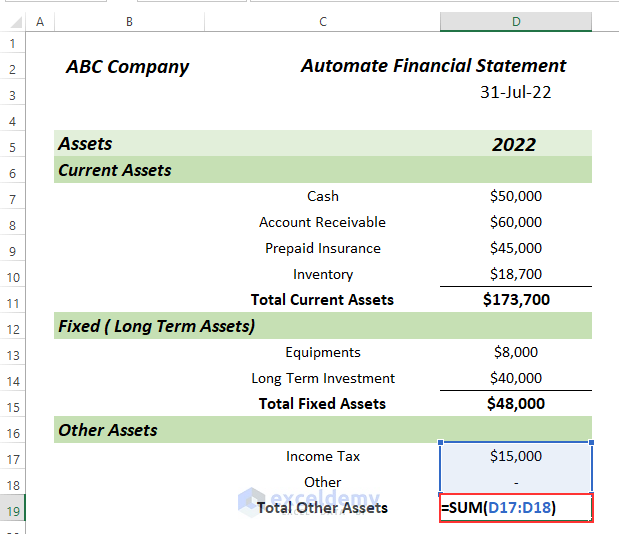Select row 11 header
This screenshot has height=534, width=619.
(x=13, y=300)
